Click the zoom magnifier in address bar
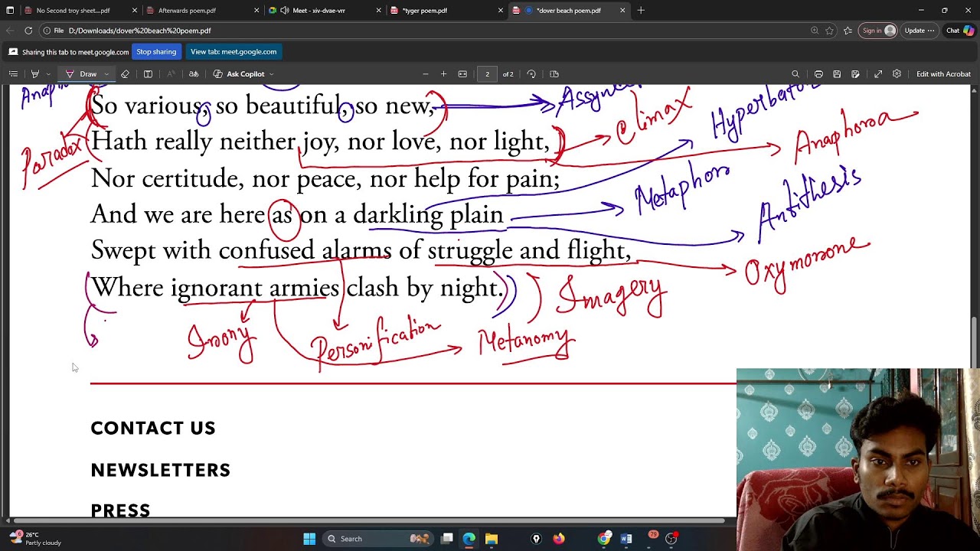Screen dimensions: 980x551 click(815, 31)
